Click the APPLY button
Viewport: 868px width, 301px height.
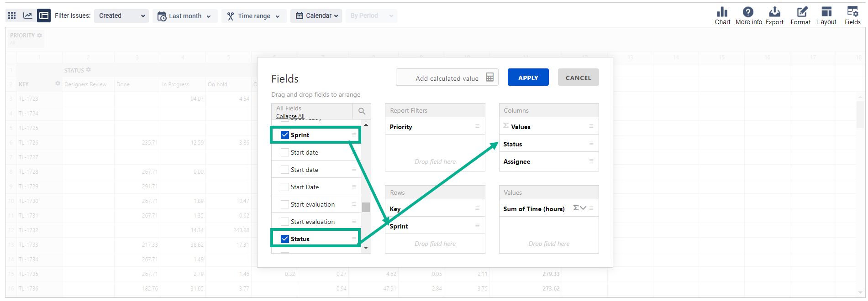(x=528, y=78)
